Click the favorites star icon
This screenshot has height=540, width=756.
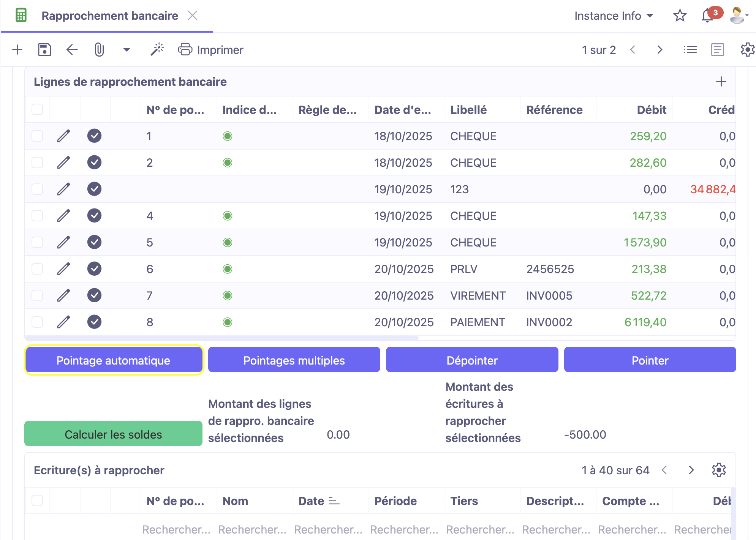pos(680,16)
